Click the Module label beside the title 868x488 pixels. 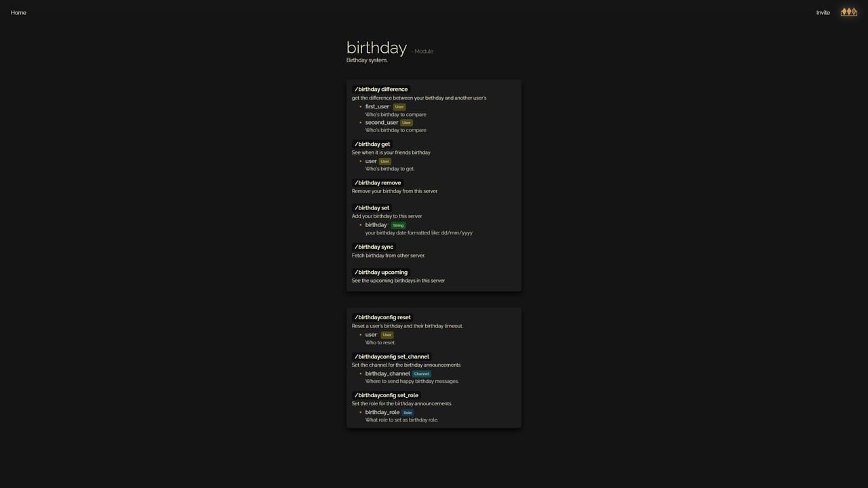(424, 52)
